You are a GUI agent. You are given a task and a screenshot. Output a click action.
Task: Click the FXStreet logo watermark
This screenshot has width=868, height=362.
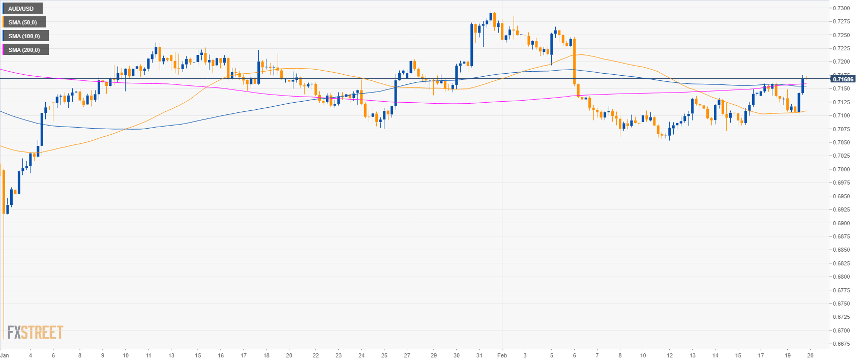click(x=35, y=333)
